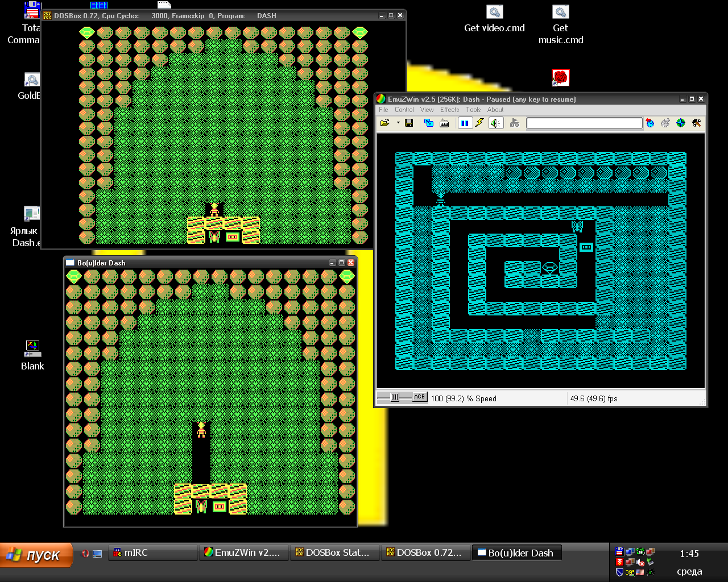
Task: Click the top-right diamond in DOSBox game
Action: coord(360,32)
